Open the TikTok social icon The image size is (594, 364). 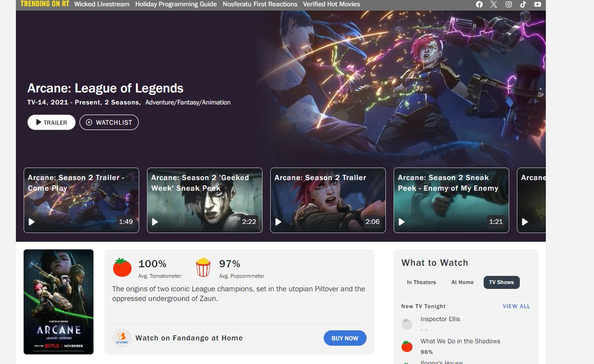[x=523, y=4]
